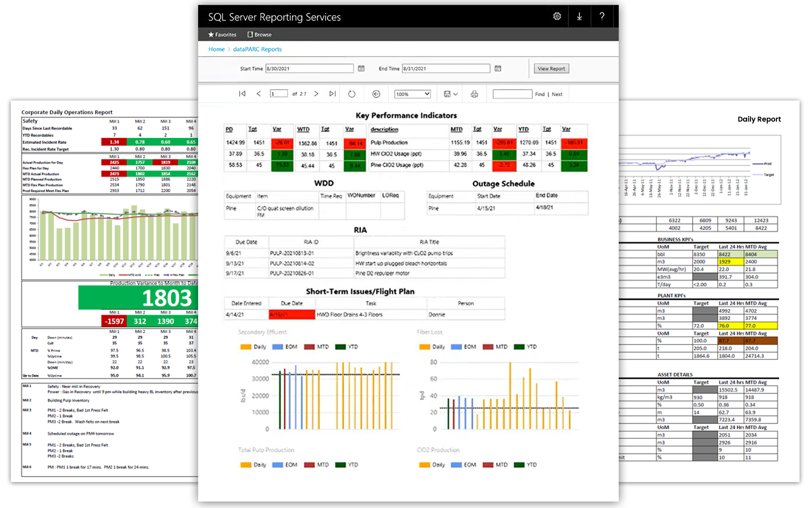Click the red overdue Due Date cell
The width and height of the screenshot is (812, 508).
point(292,315)
